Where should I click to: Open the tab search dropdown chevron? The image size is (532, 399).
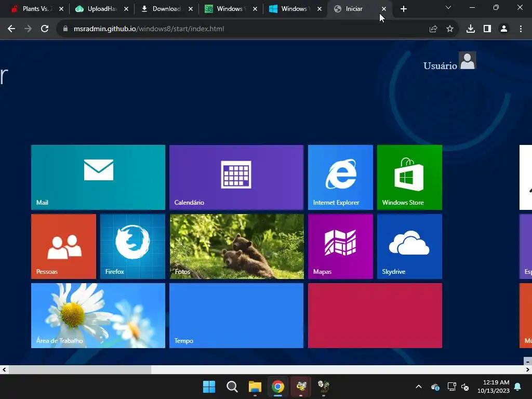[448, 7]
